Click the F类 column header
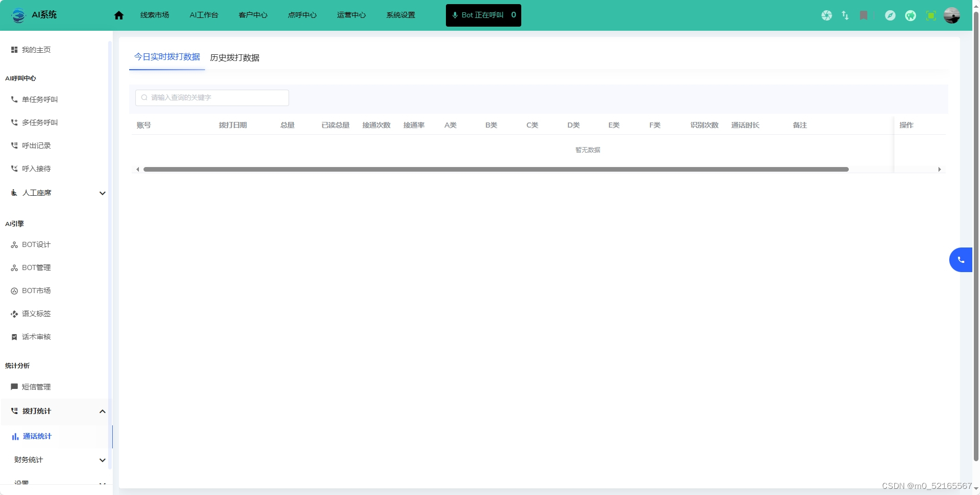This screenshot has height=495, width=980. (655, 125)
